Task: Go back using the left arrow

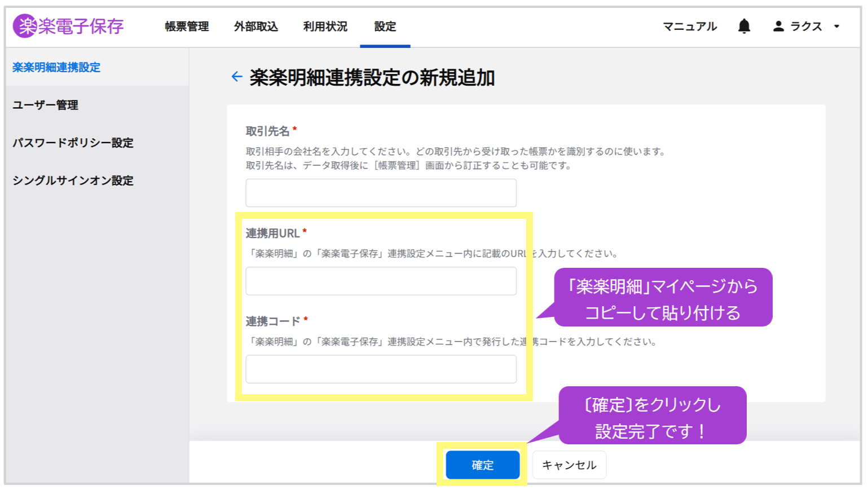Action: (x=237, y=77)
